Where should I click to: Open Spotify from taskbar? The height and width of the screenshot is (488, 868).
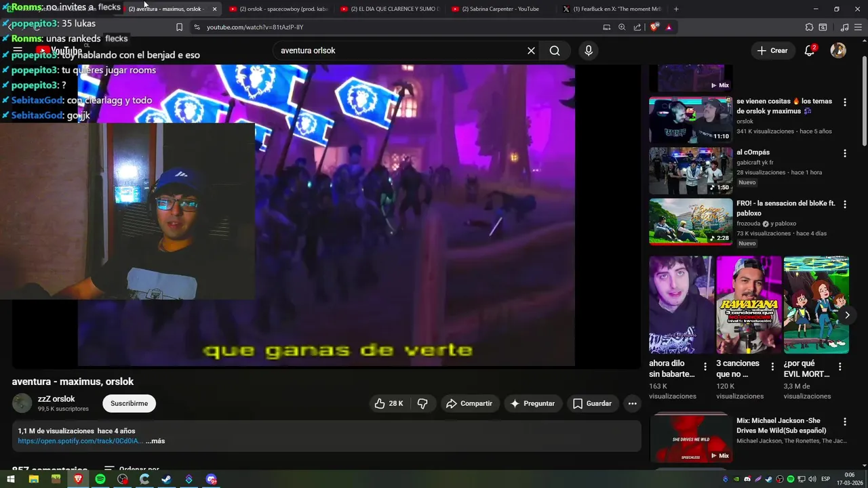100,479
